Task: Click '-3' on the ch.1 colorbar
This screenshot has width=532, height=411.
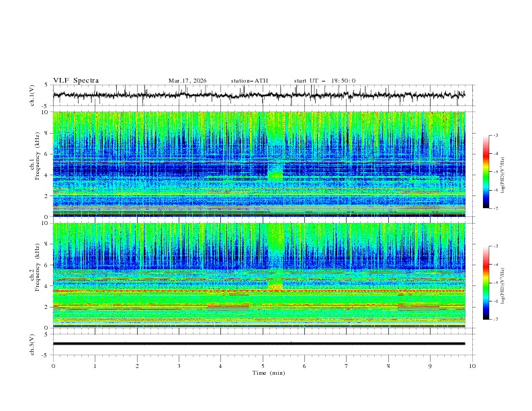Action: click(495, 135)
